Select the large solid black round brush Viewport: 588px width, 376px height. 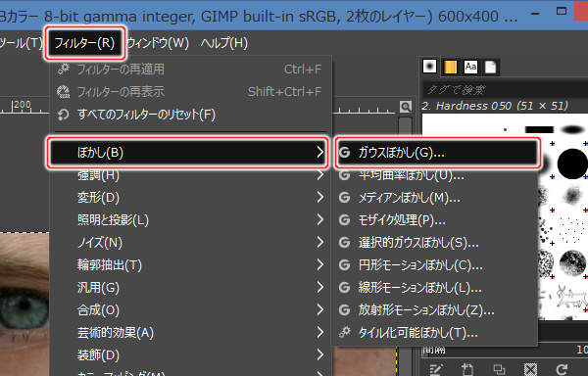point(572,164)
